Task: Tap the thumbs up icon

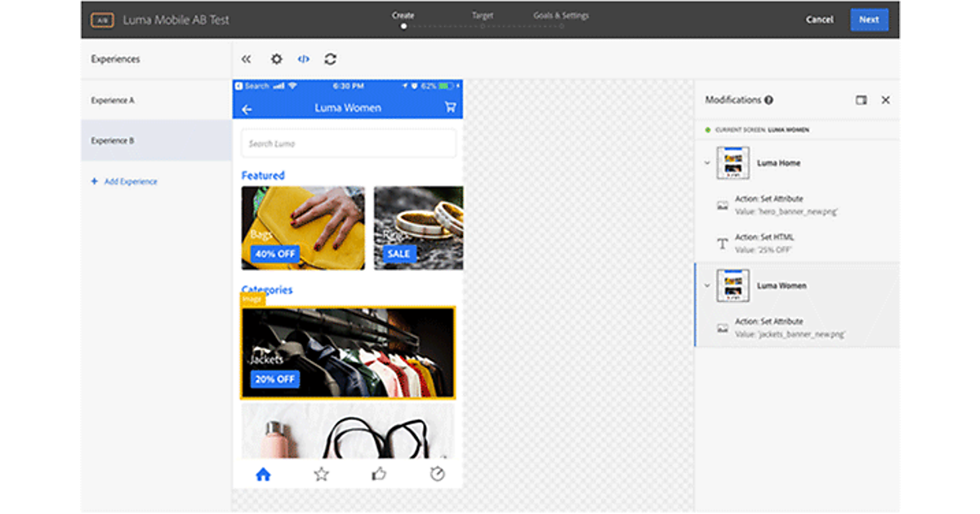Action: [379, 474]
